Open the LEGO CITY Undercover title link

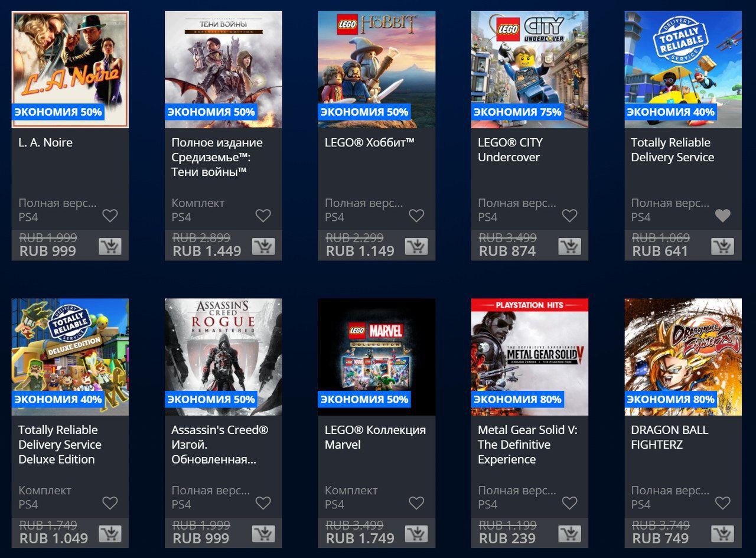(510, 150)
